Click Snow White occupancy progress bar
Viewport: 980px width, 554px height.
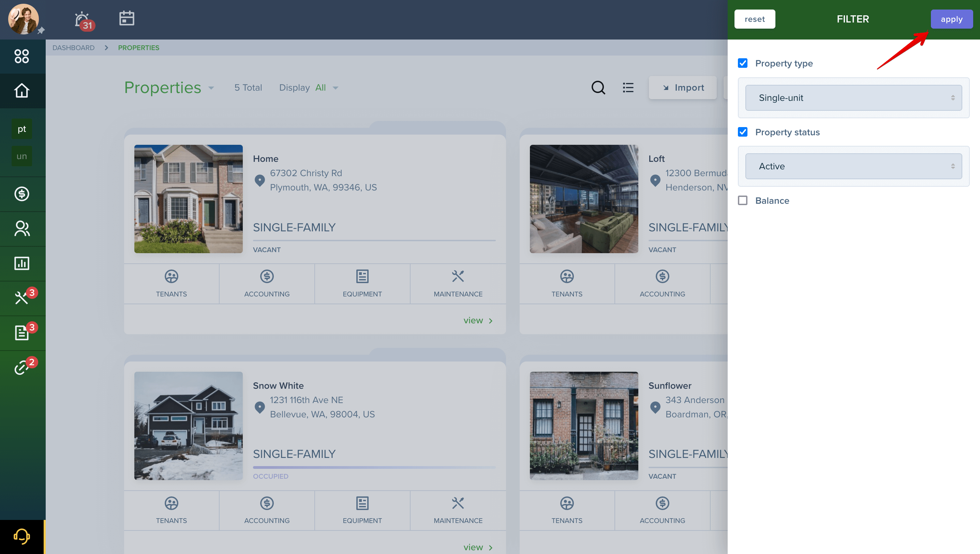coord(374,467)
